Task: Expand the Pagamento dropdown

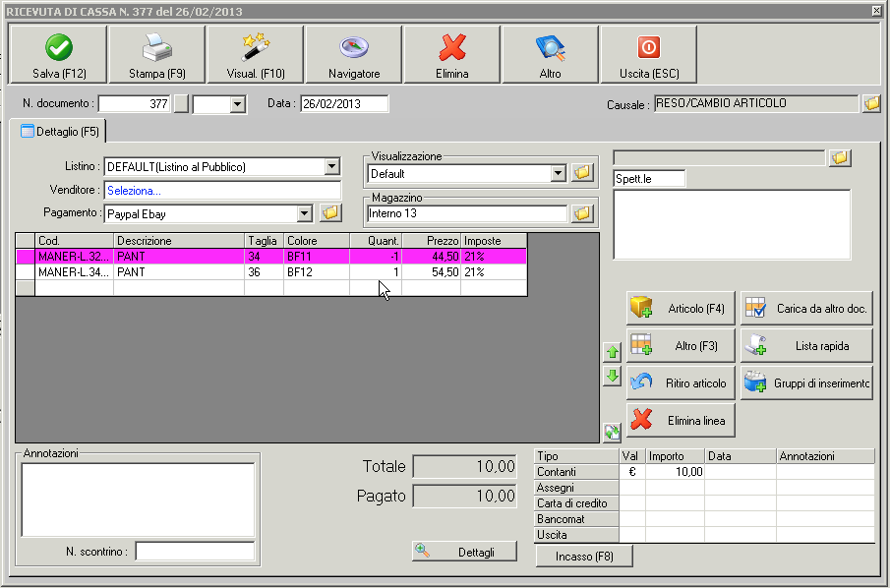Action: pos(305,214)
